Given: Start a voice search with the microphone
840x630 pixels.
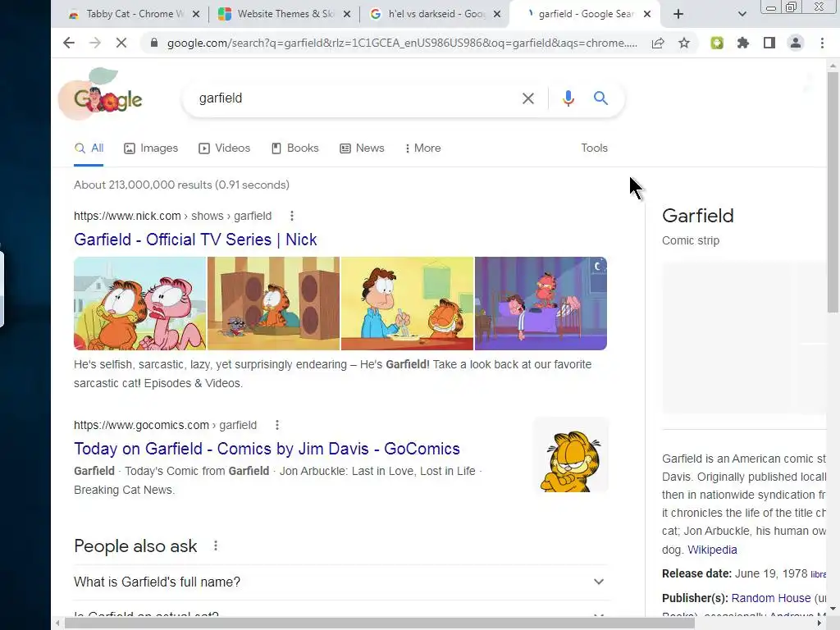Looking at the screenshot, I should pyautogui.click(x=568, y=98).
